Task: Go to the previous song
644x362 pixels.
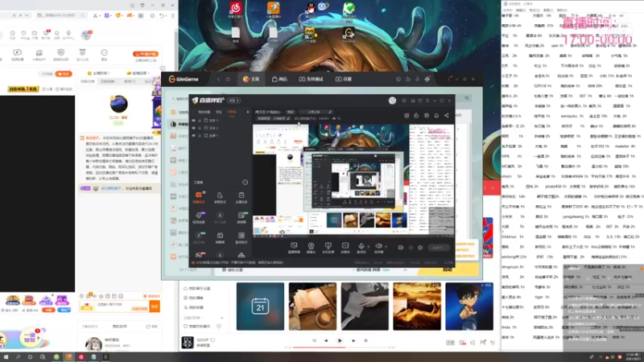Action: tap(326, 340)
